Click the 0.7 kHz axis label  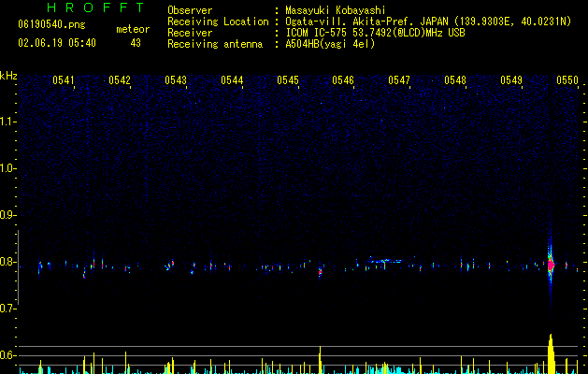(x=8, y=309)
